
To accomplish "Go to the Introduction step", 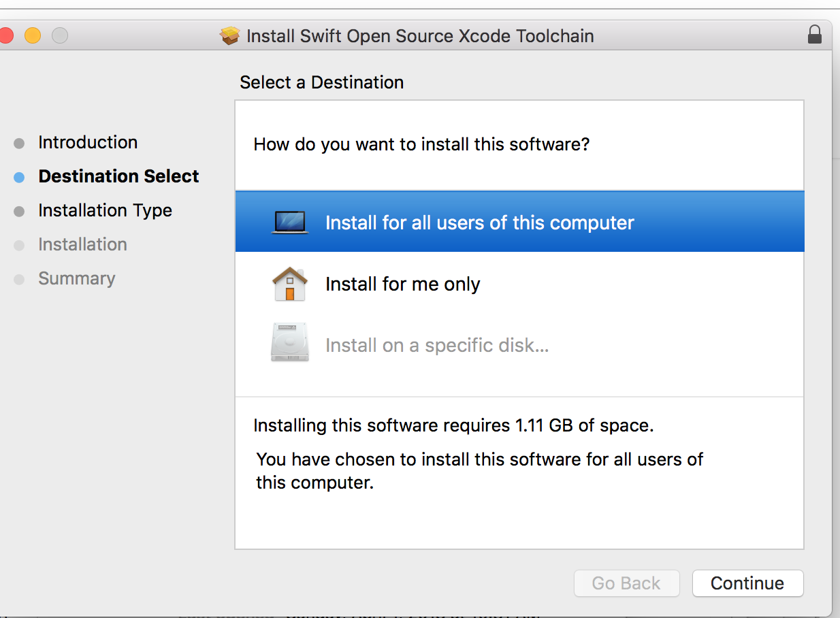I will 88,142.
